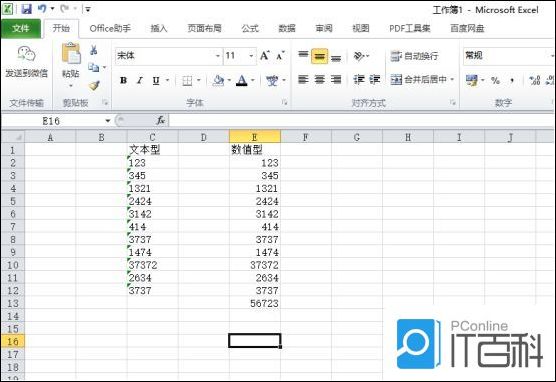Click the Redo arrow icon
556x382 pixels.
65,9
